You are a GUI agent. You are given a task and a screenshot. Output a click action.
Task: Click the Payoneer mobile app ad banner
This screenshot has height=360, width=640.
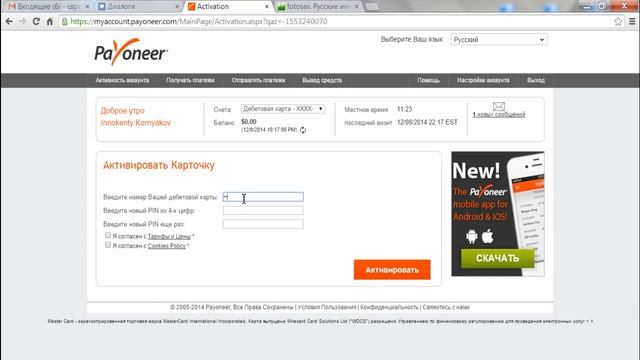(498, 214)
